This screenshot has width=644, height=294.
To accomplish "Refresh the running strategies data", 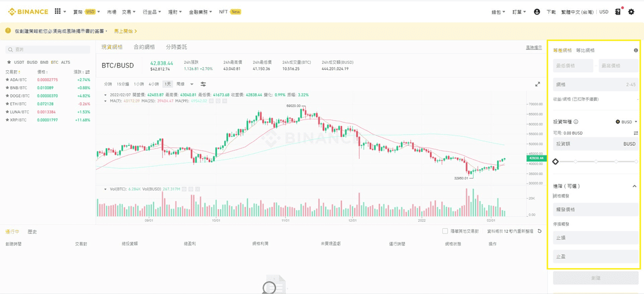I will 539,231.
